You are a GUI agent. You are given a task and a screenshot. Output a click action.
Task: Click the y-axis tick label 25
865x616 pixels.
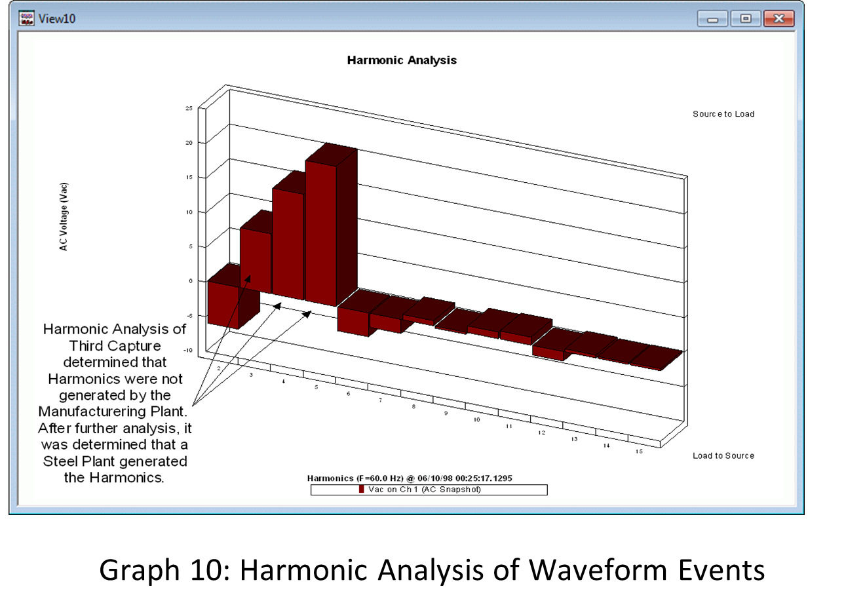click(189, 109)
